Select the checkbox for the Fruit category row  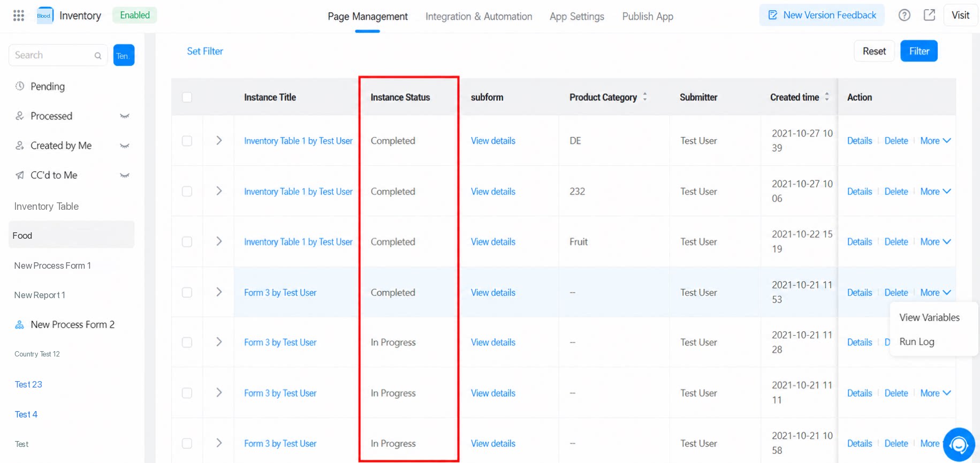pyautogui.click(x=187, y=242)
